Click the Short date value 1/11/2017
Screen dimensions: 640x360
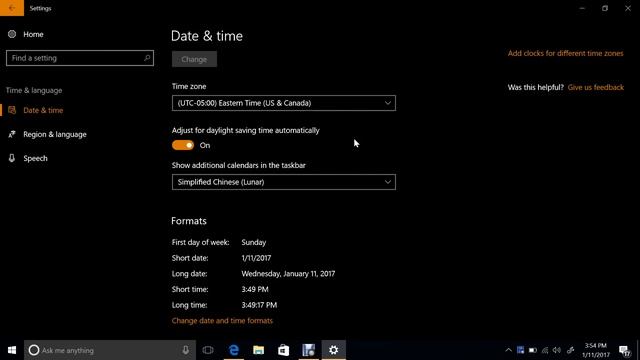click(x=256, y=258)
